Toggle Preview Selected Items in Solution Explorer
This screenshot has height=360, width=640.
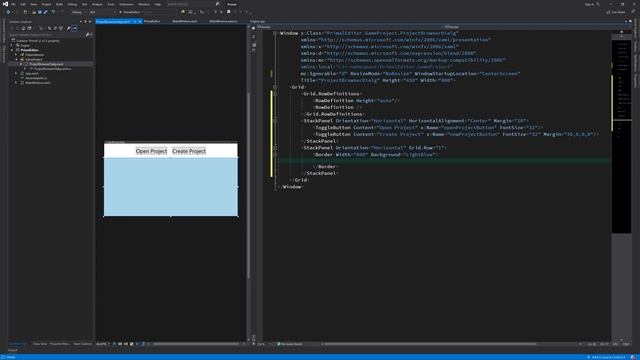point(75,28)
